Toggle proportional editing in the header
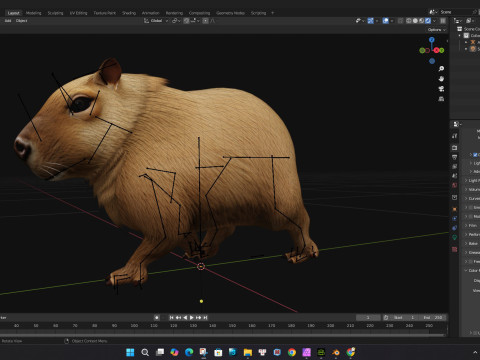 coord(206,21)
